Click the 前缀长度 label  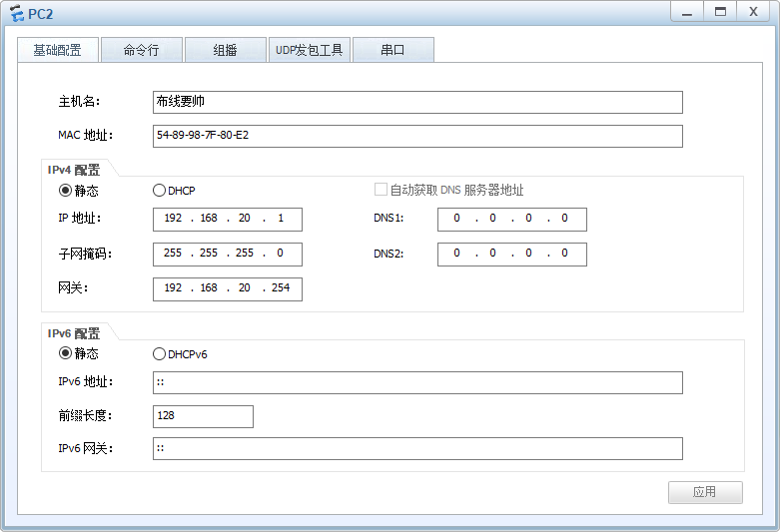(x=85, y=415)
